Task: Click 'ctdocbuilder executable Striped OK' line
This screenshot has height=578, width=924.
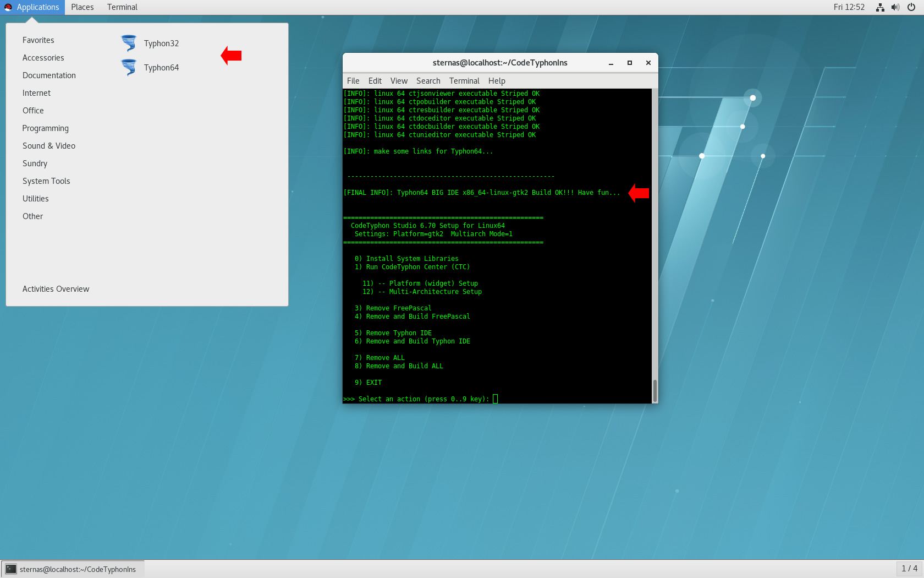Action: (441, 127)
